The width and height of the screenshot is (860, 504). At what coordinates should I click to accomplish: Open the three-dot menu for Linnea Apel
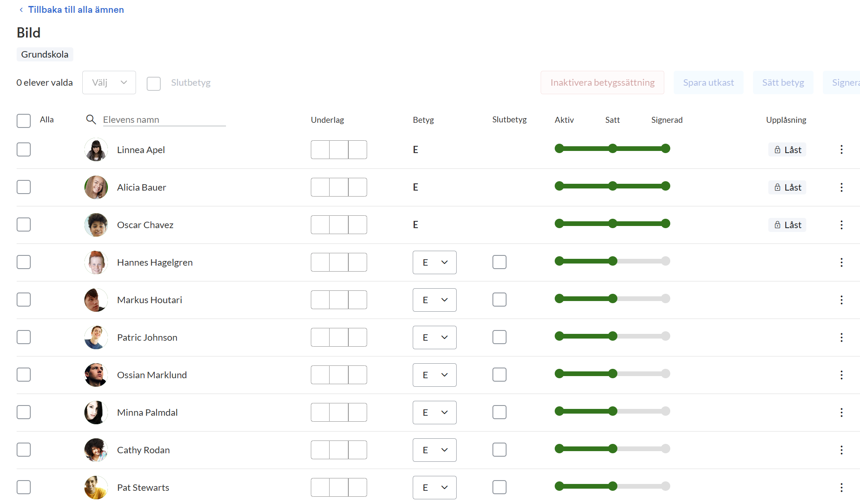(x=841, y=150)
